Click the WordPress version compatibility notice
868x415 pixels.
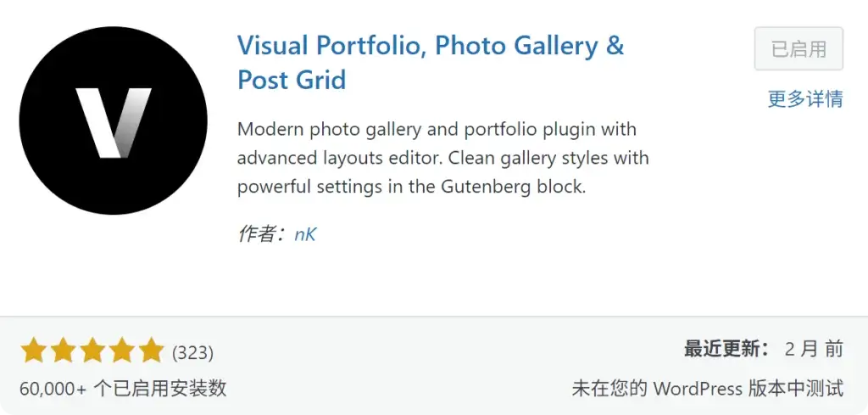tap(708, 388)
